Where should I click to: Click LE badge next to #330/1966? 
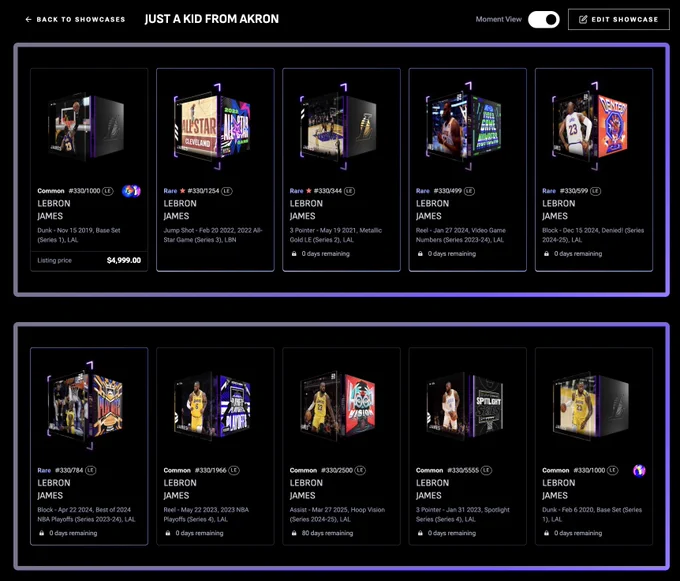234,470
